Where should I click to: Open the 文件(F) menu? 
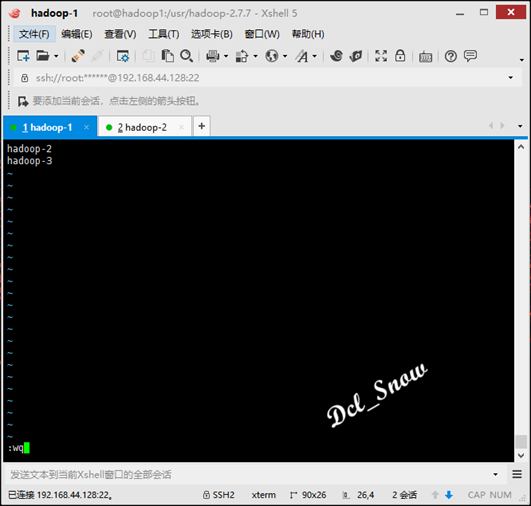(x=34, y=34)
